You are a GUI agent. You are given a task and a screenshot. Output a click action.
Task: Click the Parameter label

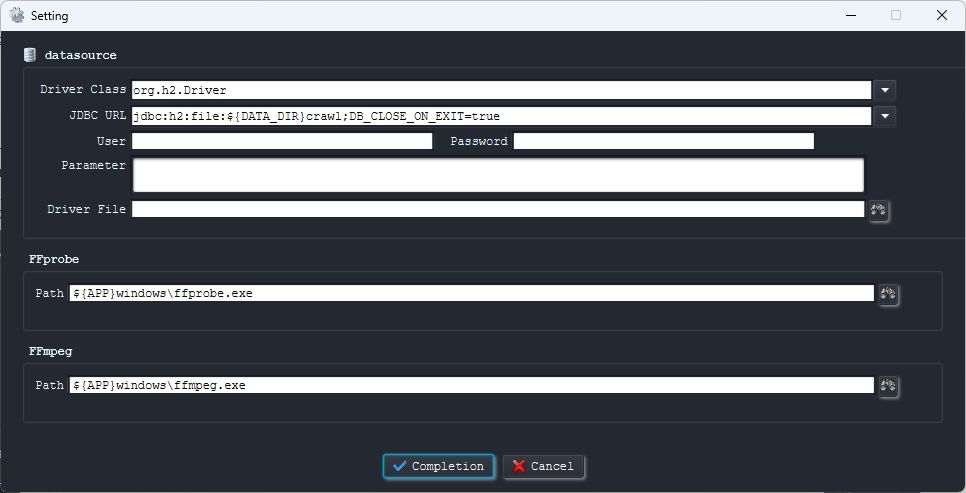(94, 165)
